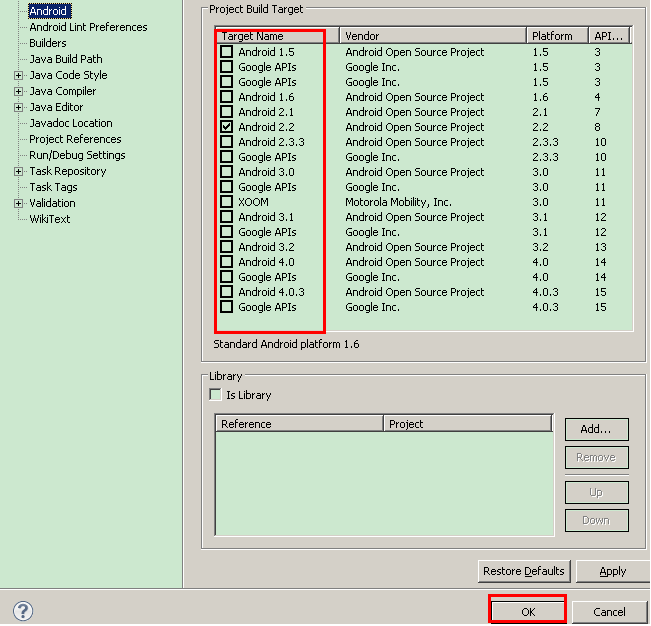Click Restore Defaults
Image resolution: width=651 pixels, height=626 pixels.
coord(524,571)
